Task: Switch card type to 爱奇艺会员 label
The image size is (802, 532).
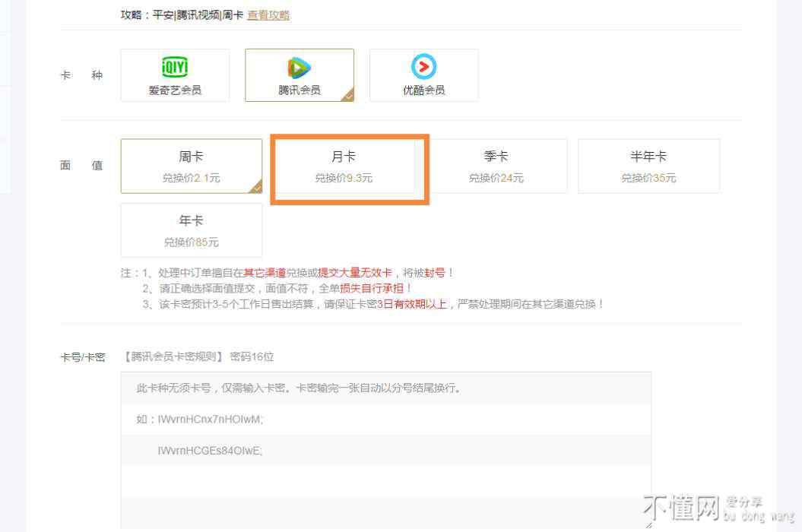Action: pos(175,90)
